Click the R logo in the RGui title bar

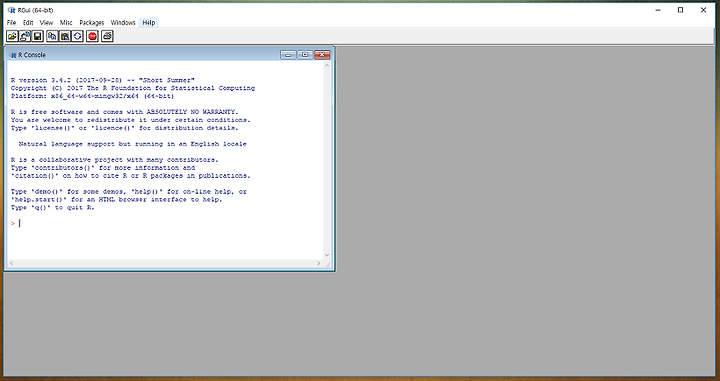pyautogui.click(x=11, y=10)
